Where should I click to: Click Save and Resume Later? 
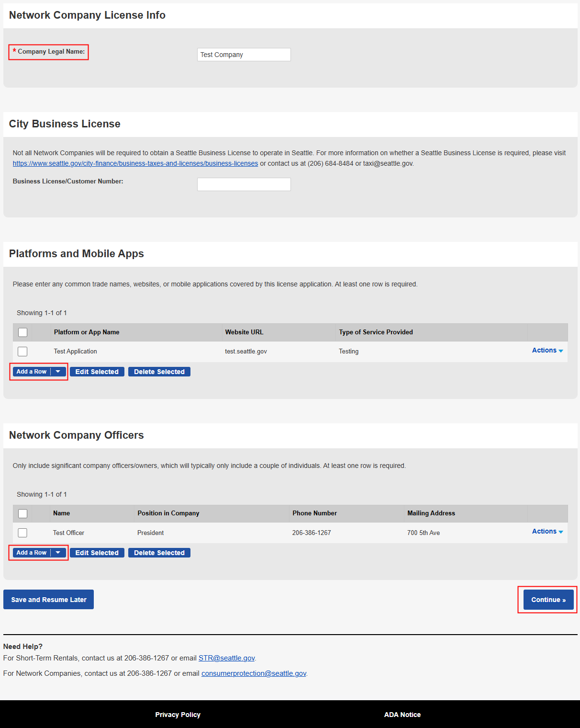coord(48,600)
